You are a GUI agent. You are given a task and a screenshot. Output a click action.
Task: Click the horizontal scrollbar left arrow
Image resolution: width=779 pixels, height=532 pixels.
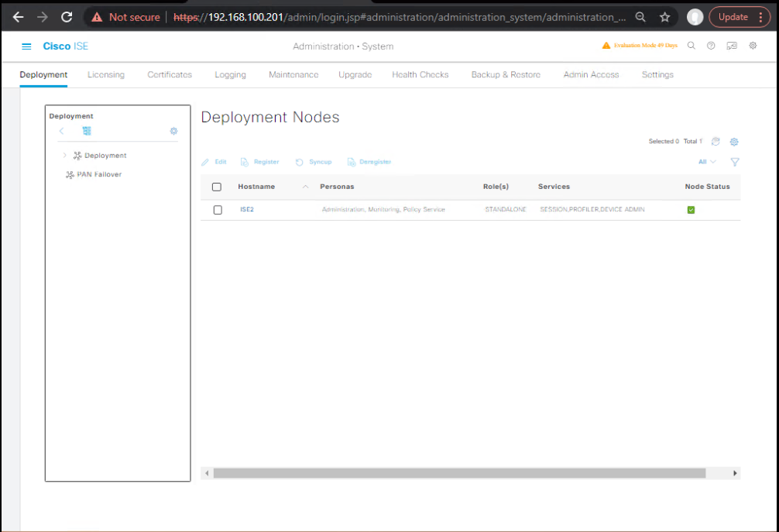tap(208, 473)
